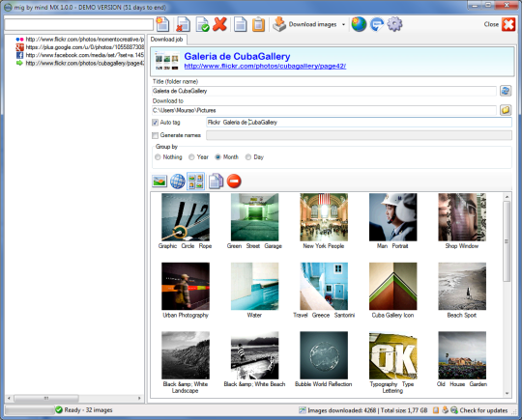Image resolution: width=522 pixels, height=420 pixels.
Task: Select the Nothing group by option
Action: pyautogui.click(x=168, y=157)
